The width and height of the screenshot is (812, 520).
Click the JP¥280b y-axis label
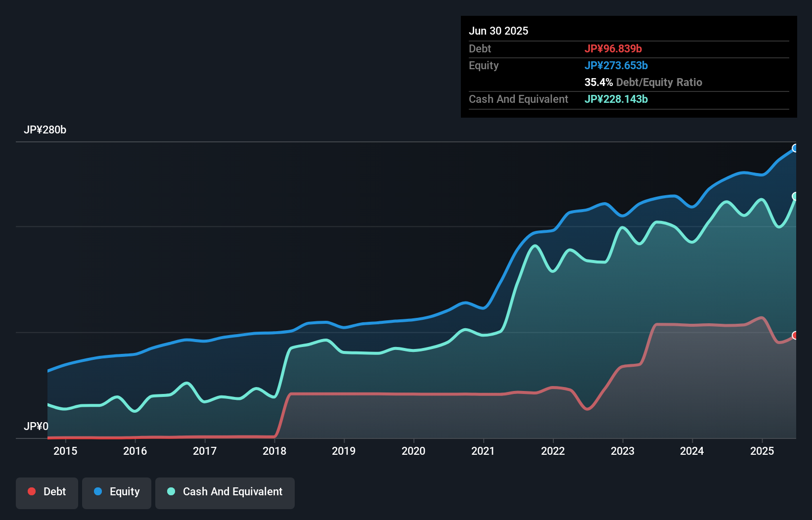pos(45,130)
